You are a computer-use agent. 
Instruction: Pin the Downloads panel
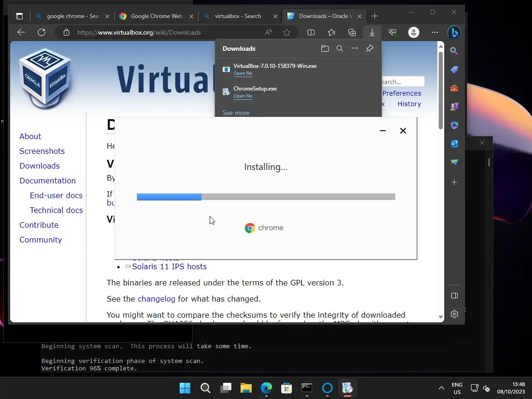coord(370,48)
